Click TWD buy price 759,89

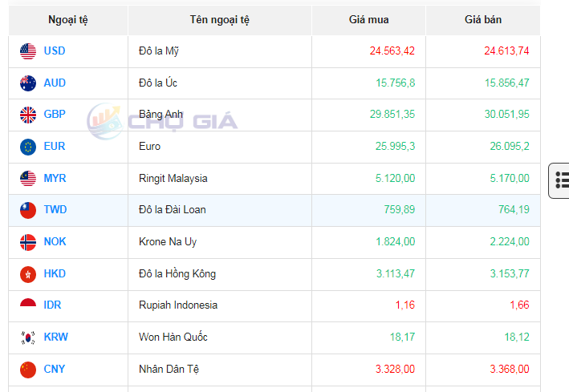coord(400,209)
